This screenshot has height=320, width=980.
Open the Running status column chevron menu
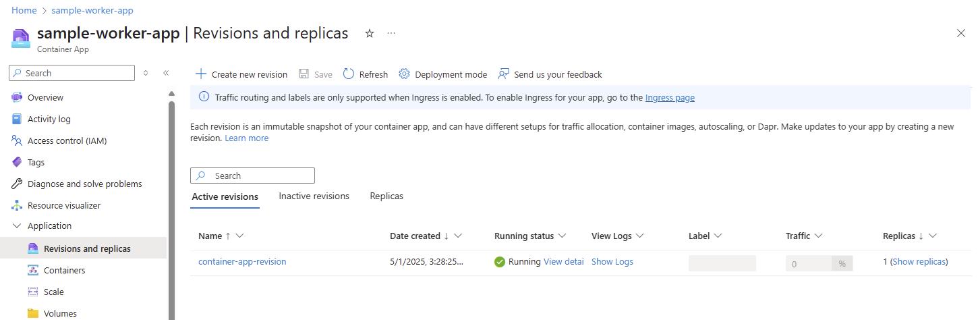(x=562, y=236)
